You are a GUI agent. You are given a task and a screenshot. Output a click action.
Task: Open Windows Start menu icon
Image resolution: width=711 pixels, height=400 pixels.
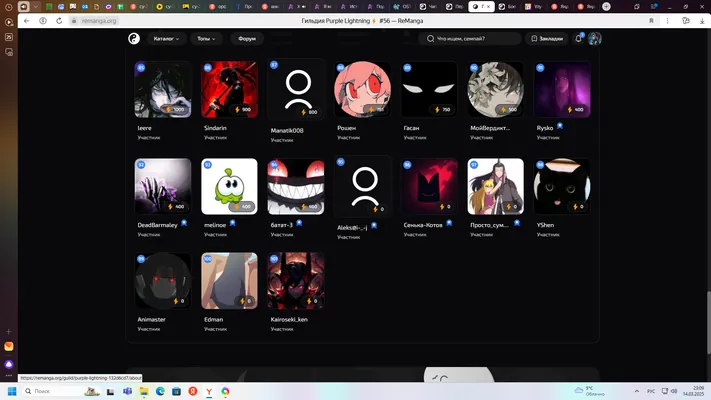coord(12,391)
